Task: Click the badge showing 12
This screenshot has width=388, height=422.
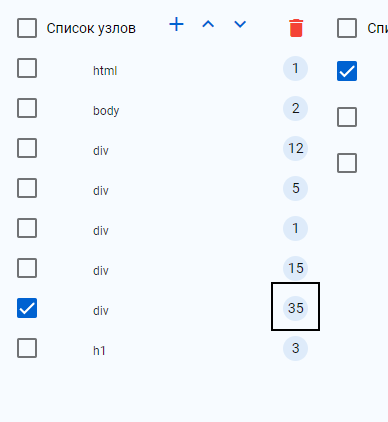Action: 295,148
